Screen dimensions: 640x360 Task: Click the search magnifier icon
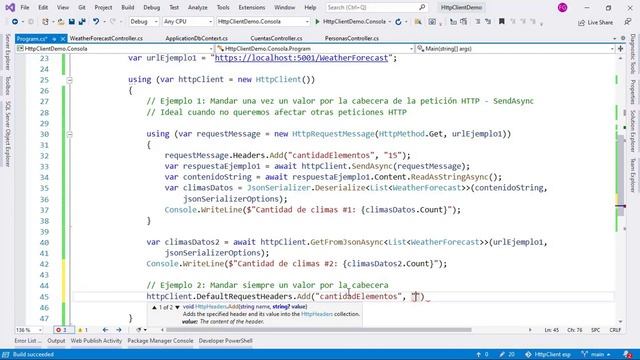point(422,7)
